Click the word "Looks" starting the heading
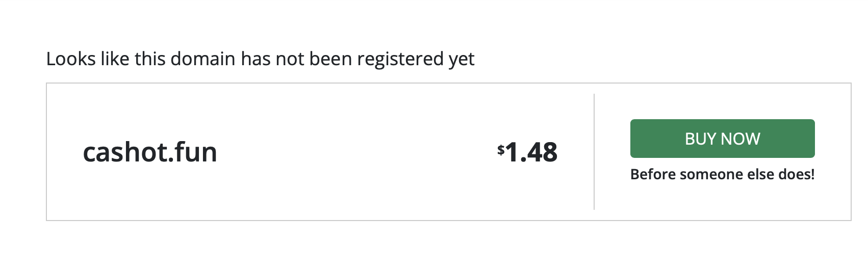 [70, 59]
